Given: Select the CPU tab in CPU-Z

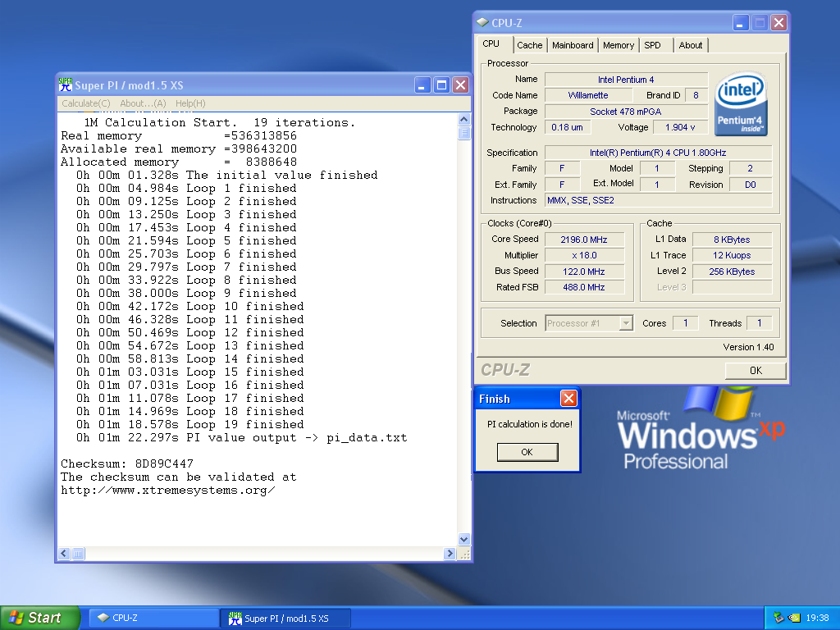Looking at the screenshot, I should click(495, 44).
